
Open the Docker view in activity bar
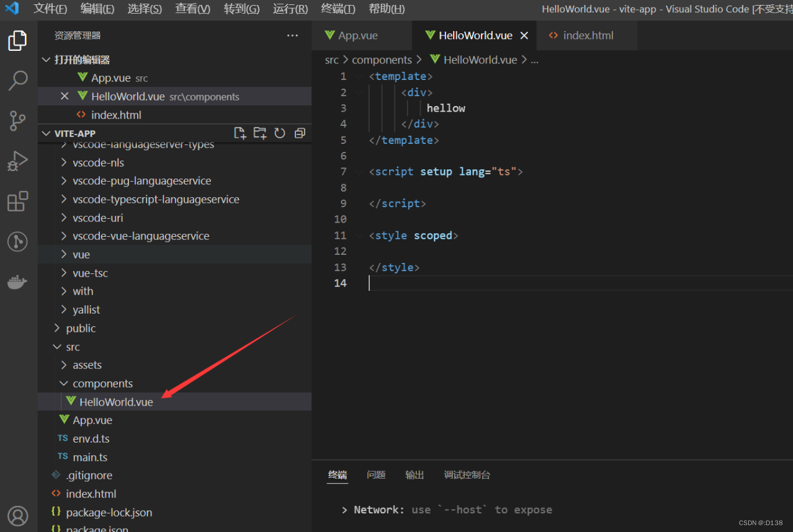pyautogui.click(x=17, y=282)
